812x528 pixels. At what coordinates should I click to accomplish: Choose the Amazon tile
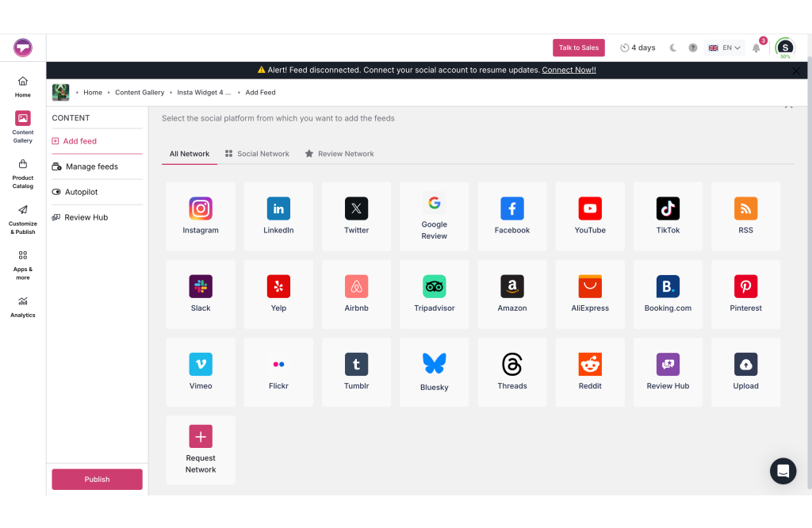tap(512, 294)
